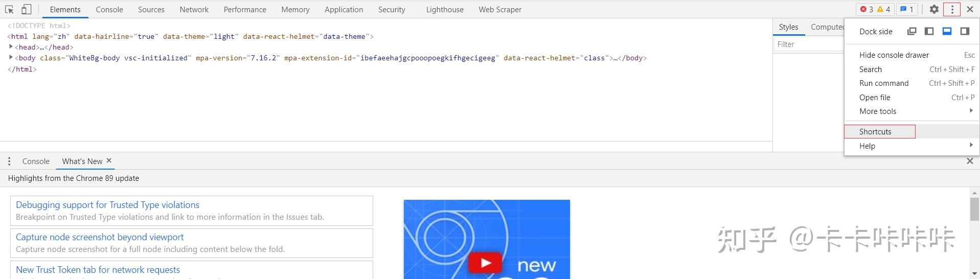The width and height of the screenshot is (980, 279).
Task: Choose Open file menu item
Action: pos(912,98)
